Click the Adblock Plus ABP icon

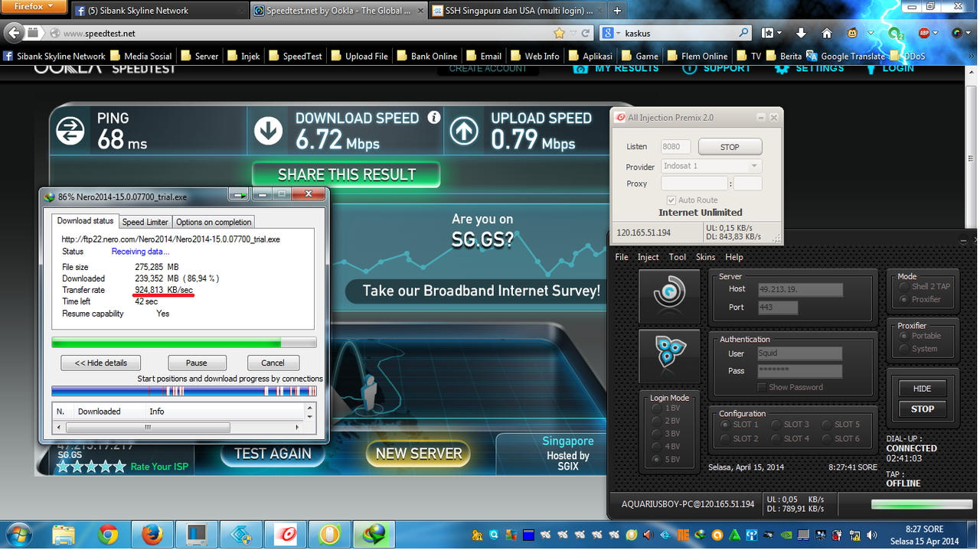[924, 33]
